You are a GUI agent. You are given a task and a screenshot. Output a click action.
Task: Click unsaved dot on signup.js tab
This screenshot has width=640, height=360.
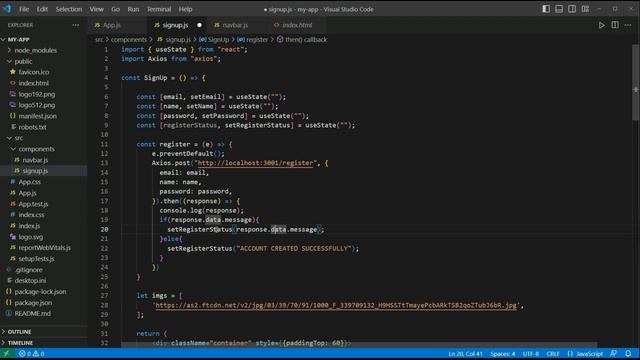pos(199,25)
